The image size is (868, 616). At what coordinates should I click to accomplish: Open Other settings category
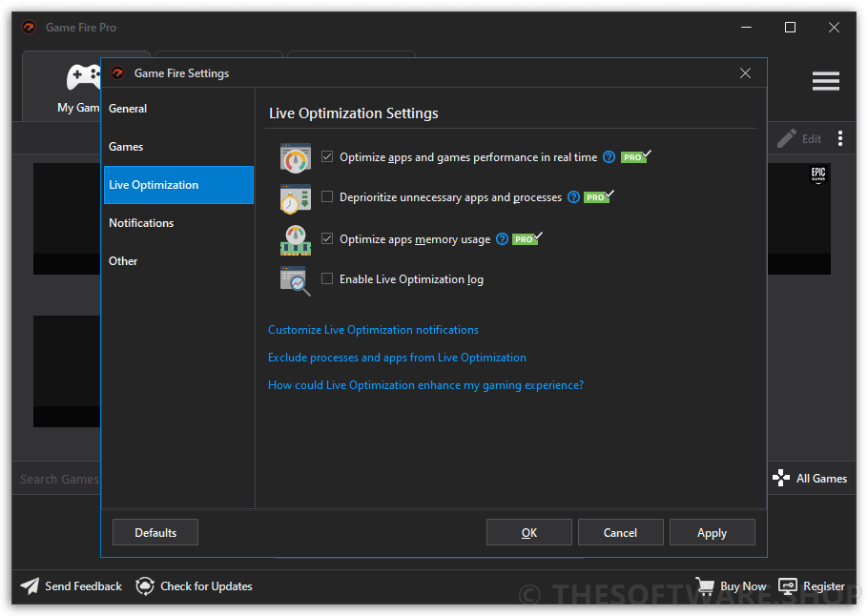click(178, 261)
